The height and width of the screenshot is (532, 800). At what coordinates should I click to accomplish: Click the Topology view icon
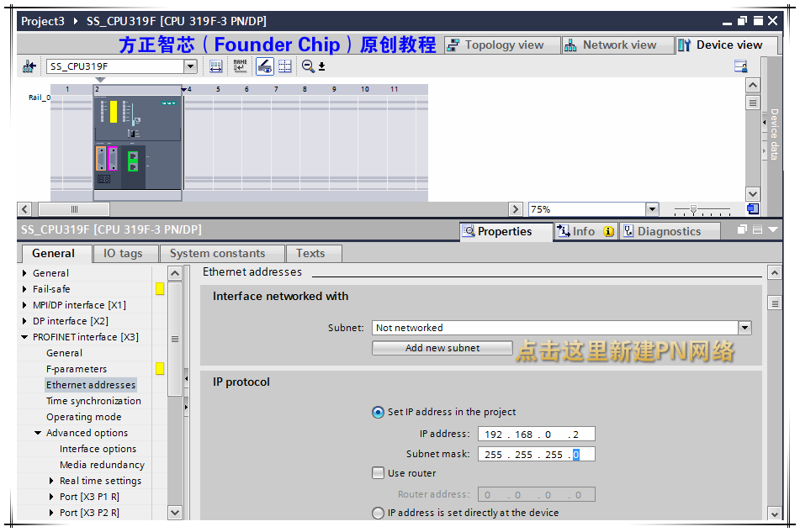coord(453,45)
